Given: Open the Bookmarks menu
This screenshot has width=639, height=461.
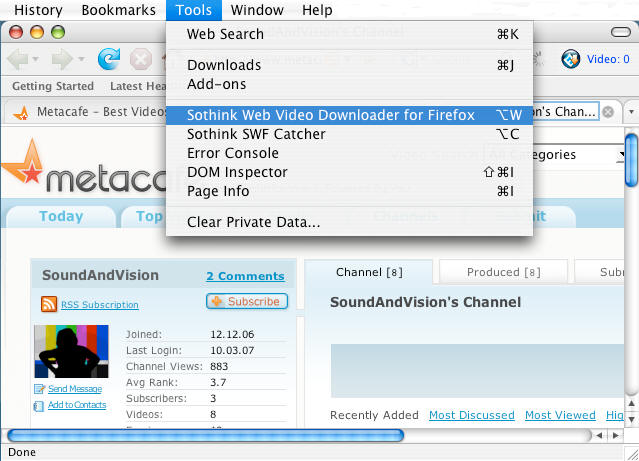Looking at the screenshot, I should pyautogui.click(x=119, y=10).
